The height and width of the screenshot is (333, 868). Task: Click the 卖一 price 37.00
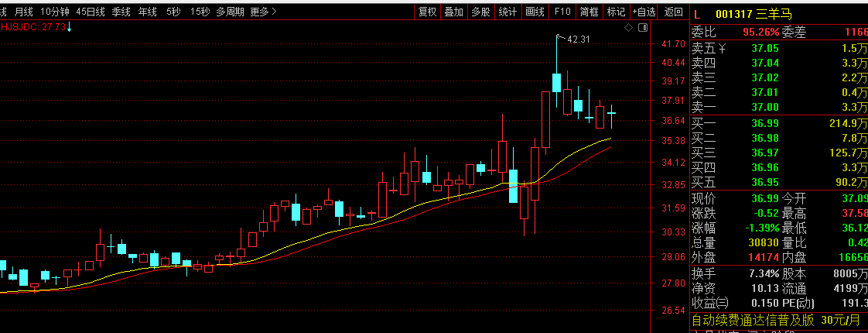(x=764, y=106)
